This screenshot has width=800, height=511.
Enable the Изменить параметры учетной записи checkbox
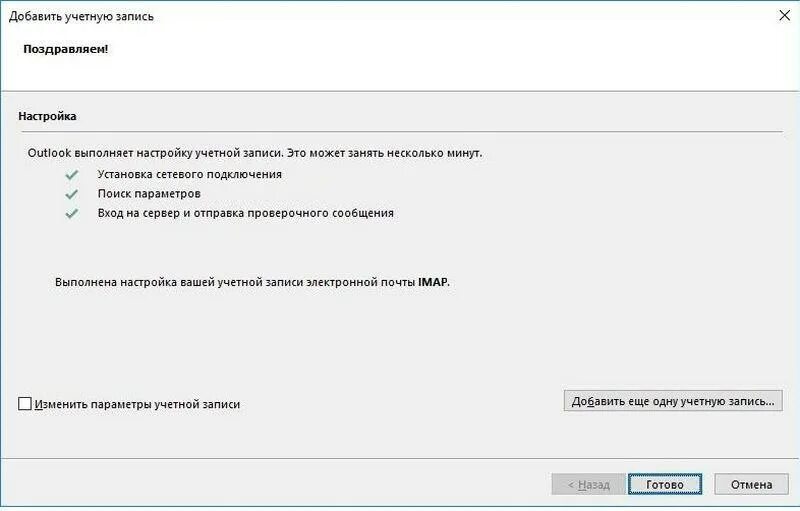[24, 404]
